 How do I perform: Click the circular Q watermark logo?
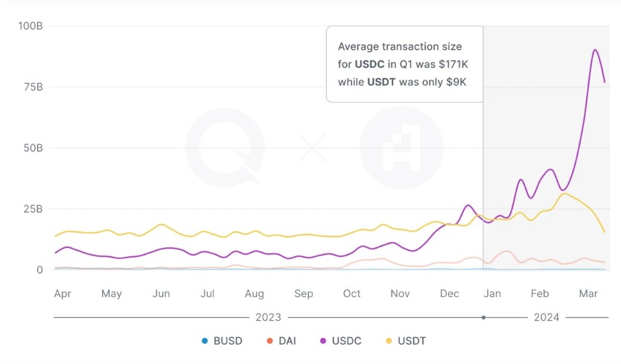pos(224,147)
